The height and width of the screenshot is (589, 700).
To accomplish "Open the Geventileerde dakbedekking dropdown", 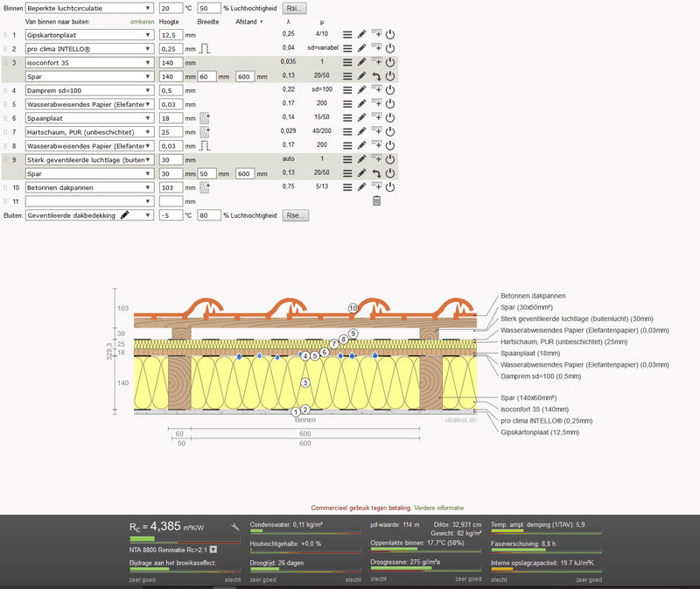I will tap(89, 215).
